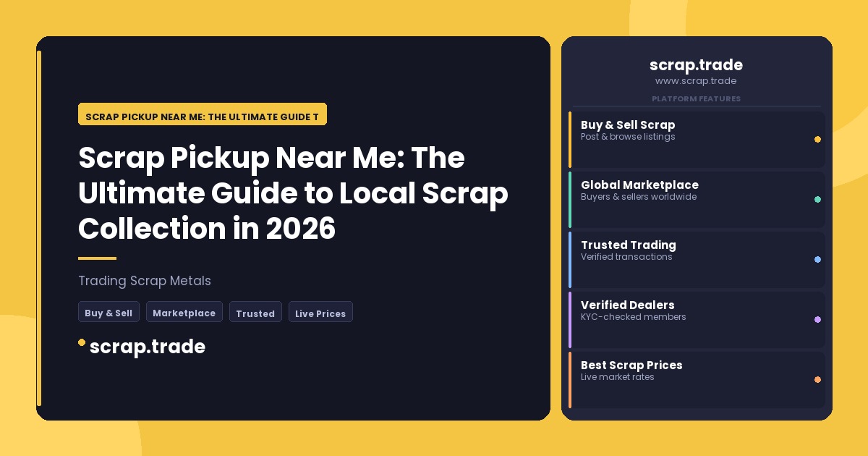Image resolution: width=868 pixels, height=456 pixels.
Task: Open the PLATFORM FEATURES section header
Action: tap(696, 99)
